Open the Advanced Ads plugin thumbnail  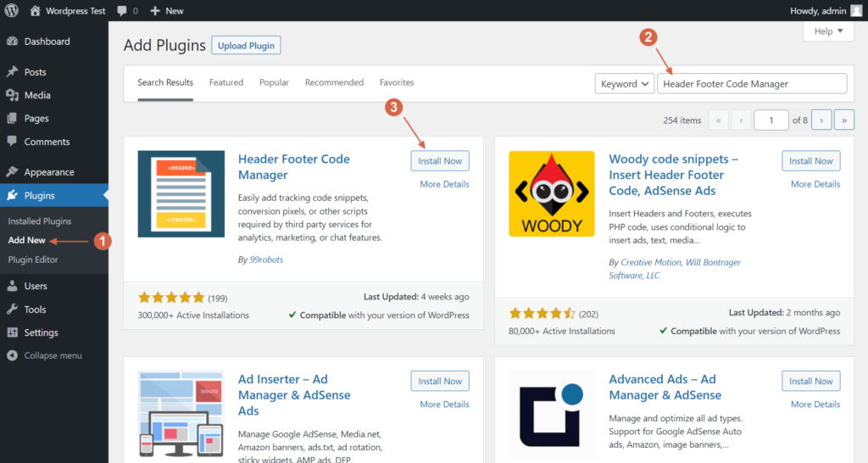click(552, 415)
